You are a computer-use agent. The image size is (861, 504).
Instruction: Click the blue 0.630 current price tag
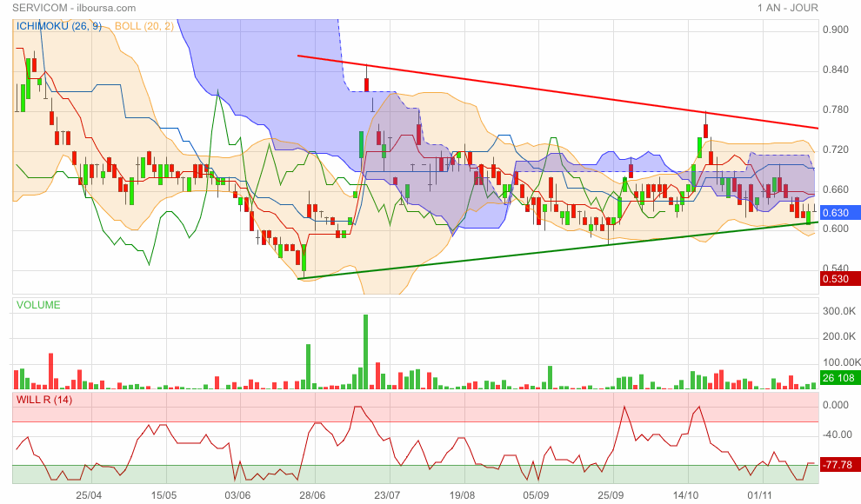click(x=839, y=213)
